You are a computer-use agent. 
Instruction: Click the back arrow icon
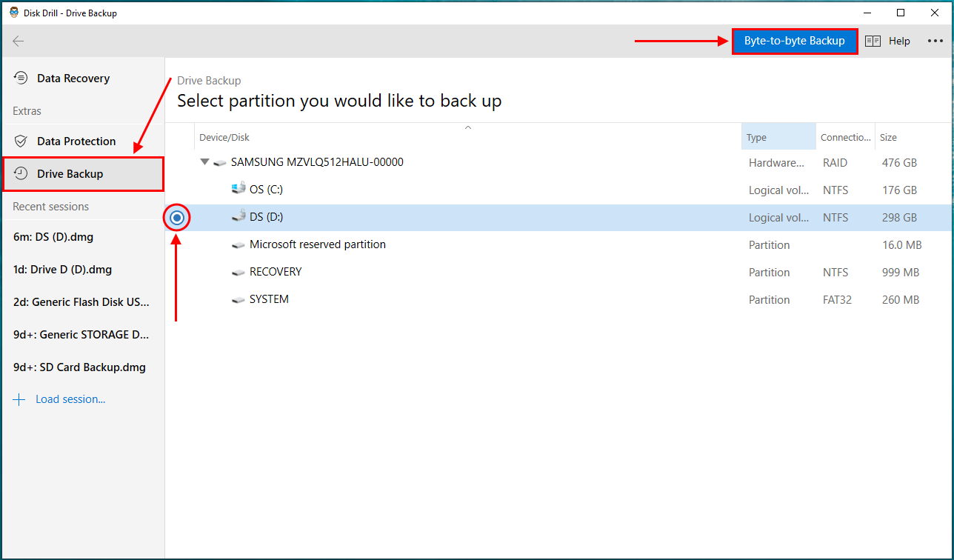tap(19, 41)
